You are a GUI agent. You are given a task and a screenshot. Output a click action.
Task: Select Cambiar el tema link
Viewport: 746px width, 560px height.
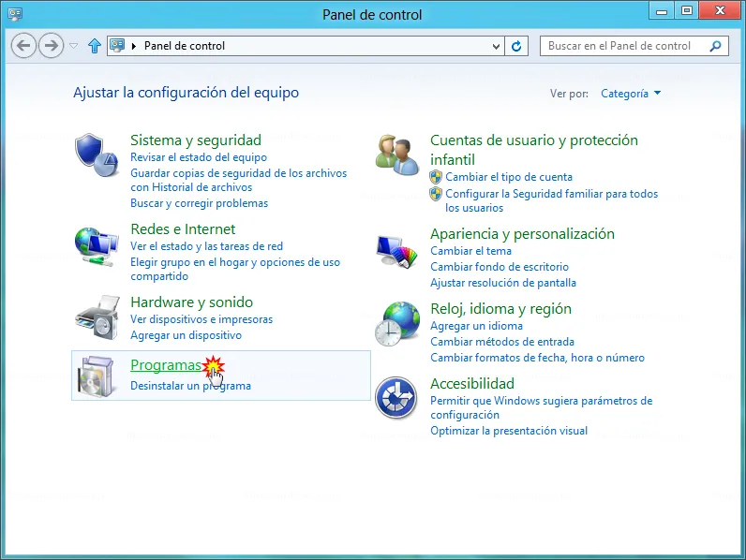click(x=470, y=251)
